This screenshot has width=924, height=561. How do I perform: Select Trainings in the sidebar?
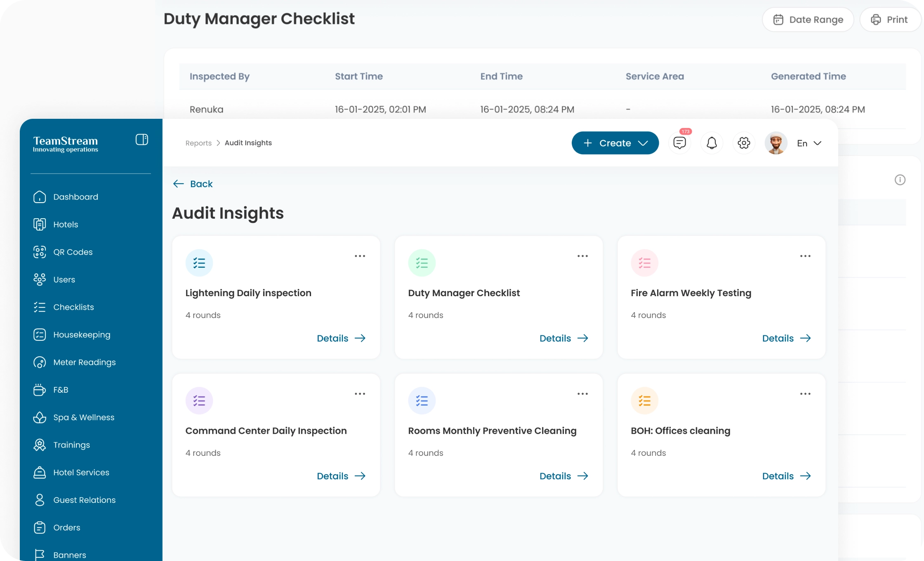click(x=71, y=445)
